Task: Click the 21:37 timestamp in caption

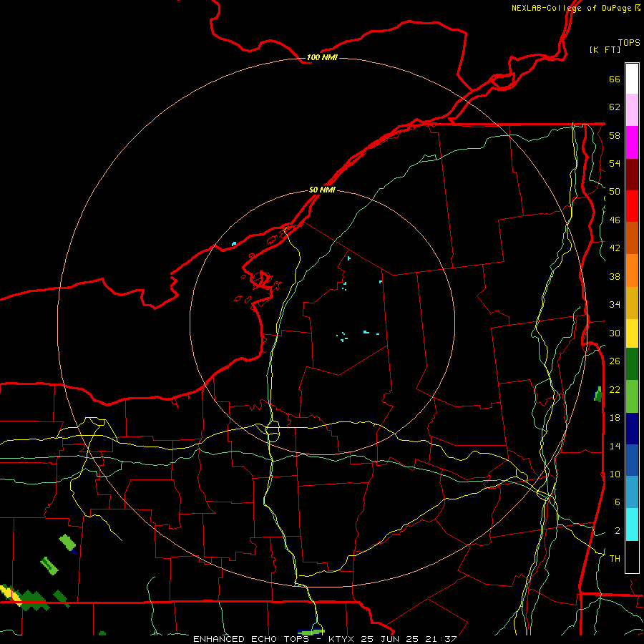Action: 441,639
